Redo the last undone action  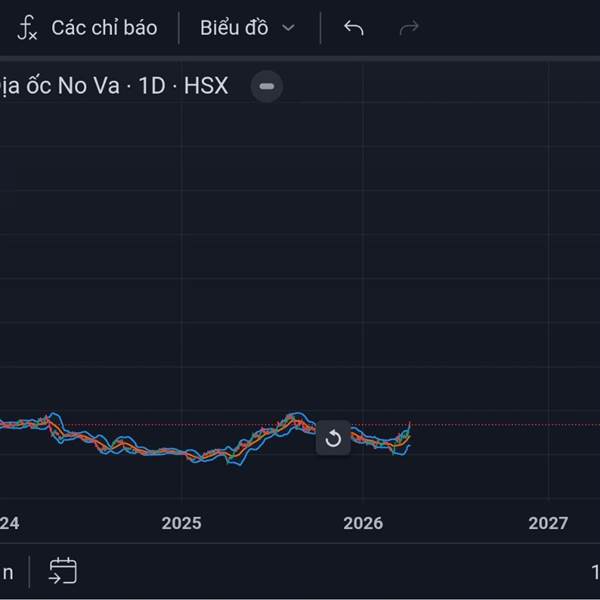409,28
